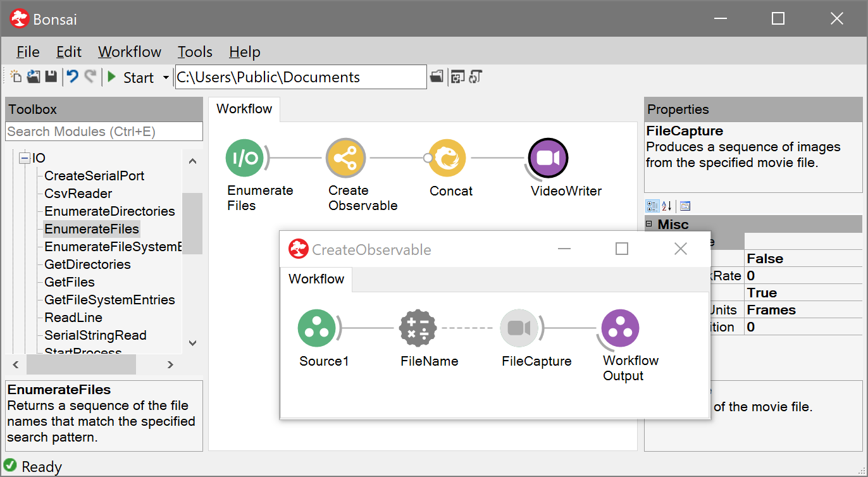The width and height of the screenshot is (868, 477).
Task: Open the Workflow menu
Action: click(130, 52)
